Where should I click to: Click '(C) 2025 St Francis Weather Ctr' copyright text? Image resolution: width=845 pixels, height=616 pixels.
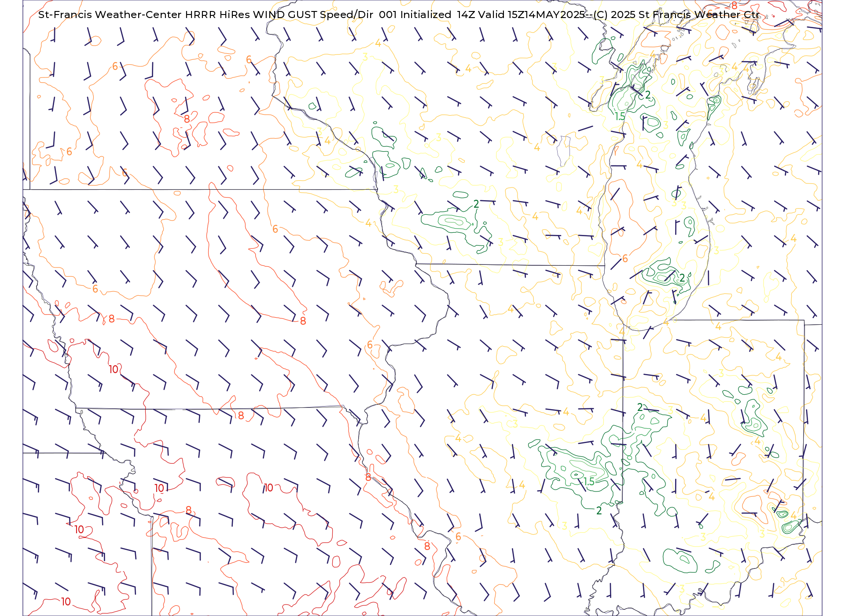coord(676,15)
